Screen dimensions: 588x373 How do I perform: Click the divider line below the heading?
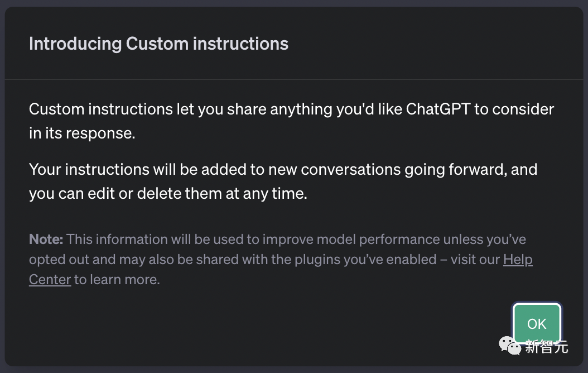(x=294, y=80)
